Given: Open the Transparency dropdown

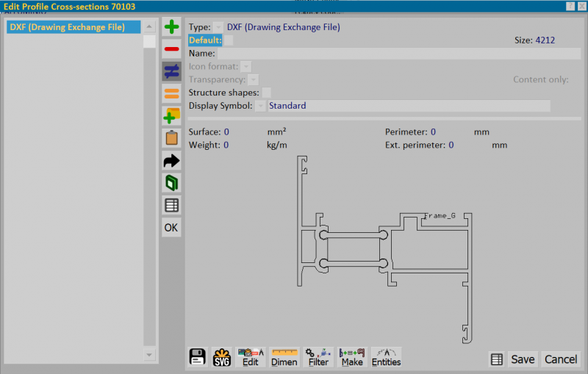Looking at the screenshot, I should pyautogui.click(x=254, y=80).
